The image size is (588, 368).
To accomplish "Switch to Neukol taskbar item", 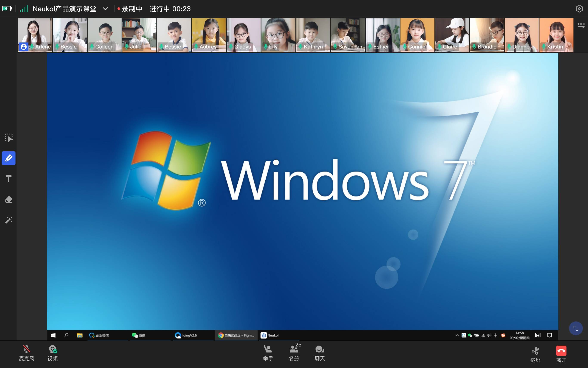I will 279,335.
